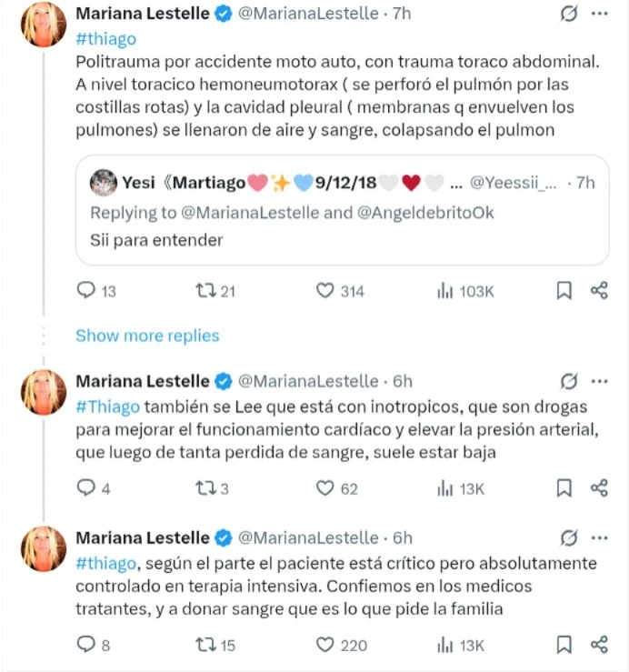Open Mariana Lestelle's avatar on first tweet
The image size is (629, 672).
(44, 25)
